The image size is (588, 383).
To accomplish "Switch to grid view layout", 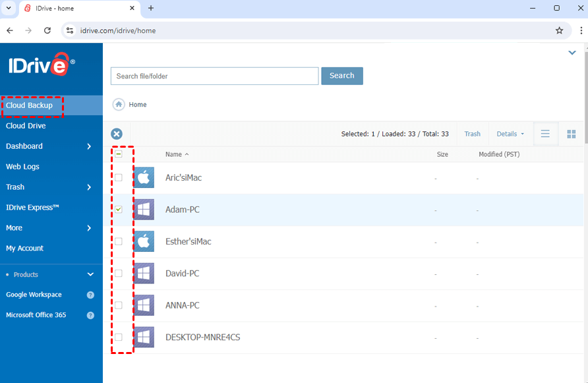I will 572,134.
